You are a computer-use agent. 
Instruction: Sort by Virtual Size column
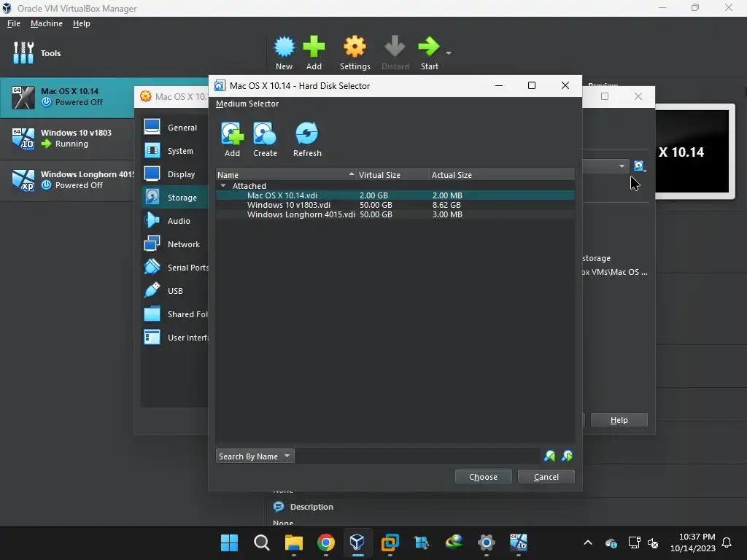pos(392,175)
